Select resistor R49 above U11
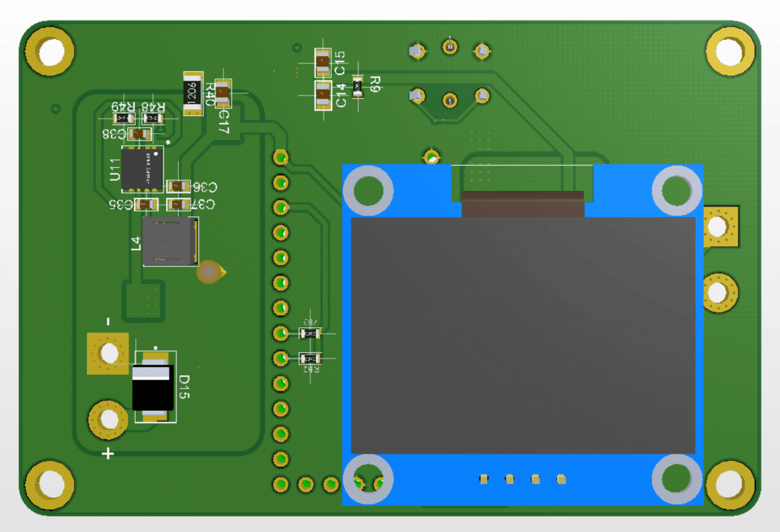The image size is (780, 532). [124, 118]
